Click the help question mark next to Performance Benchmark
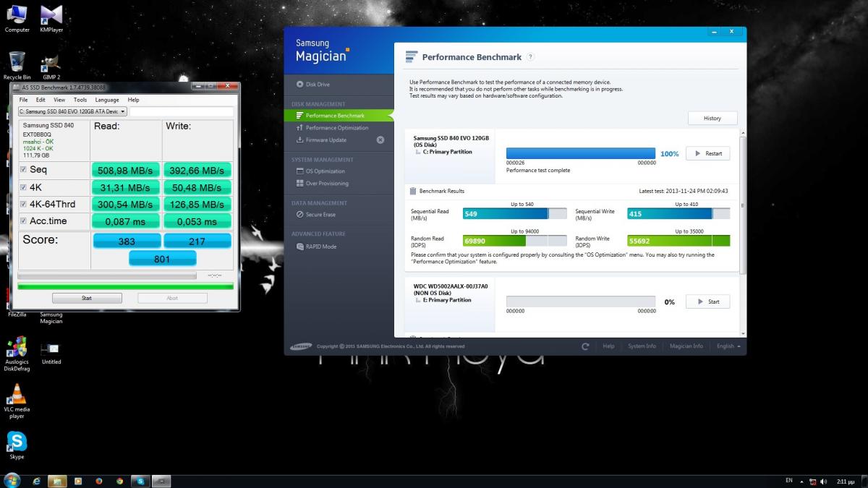 tap(530, 57)
